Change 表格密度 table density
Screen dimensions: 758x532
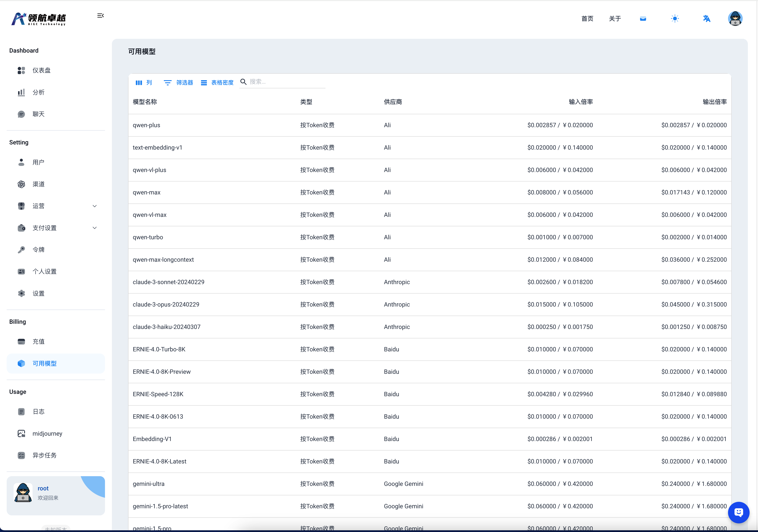217,83
